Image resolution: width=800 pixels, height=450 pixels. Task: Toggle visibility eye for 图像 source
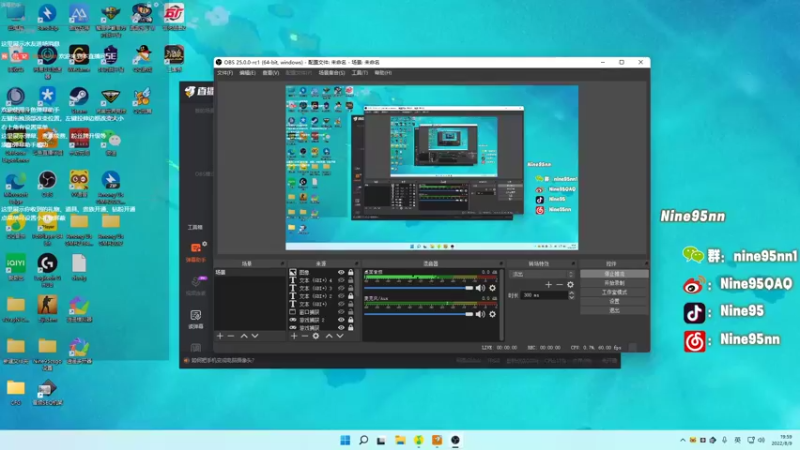pos(341,272)
